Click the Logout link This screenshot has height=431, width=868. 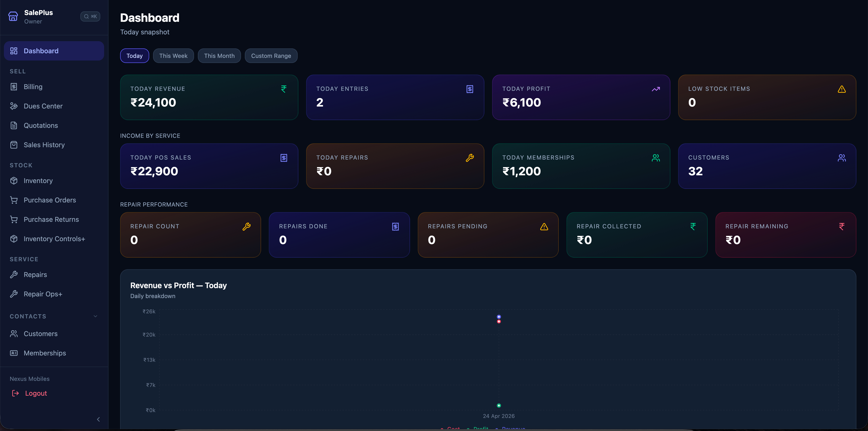coord(36,393)
